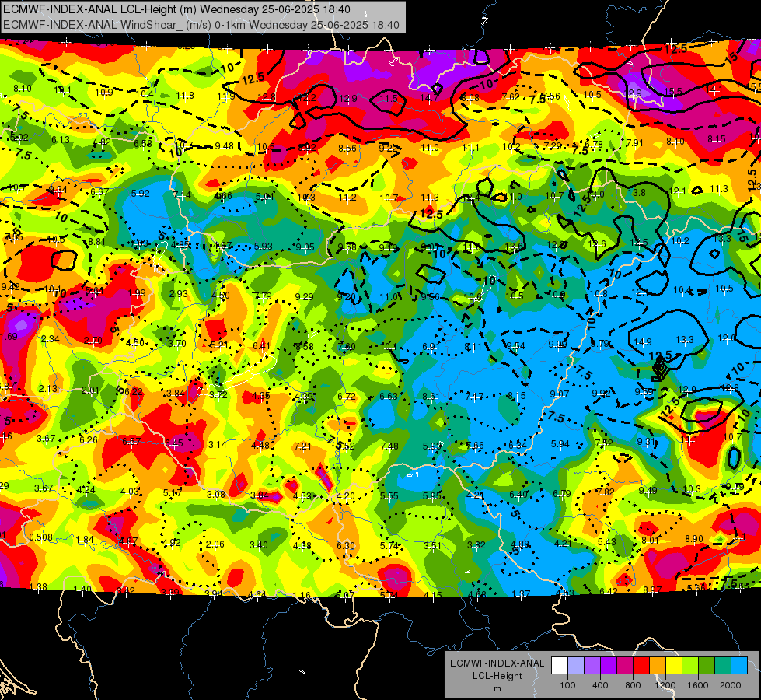
Task: Click the LCL-Height (m) header line
Action: (176, 9)
